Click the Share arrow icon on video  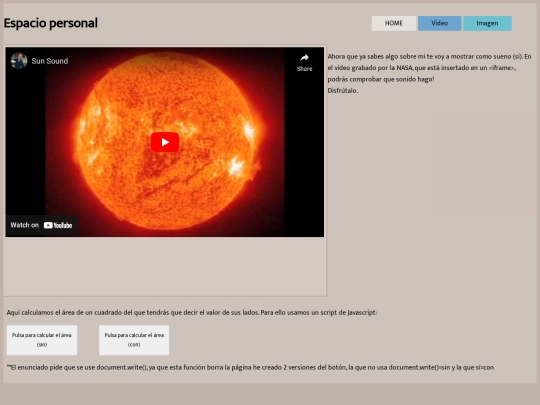coord(304,58)
